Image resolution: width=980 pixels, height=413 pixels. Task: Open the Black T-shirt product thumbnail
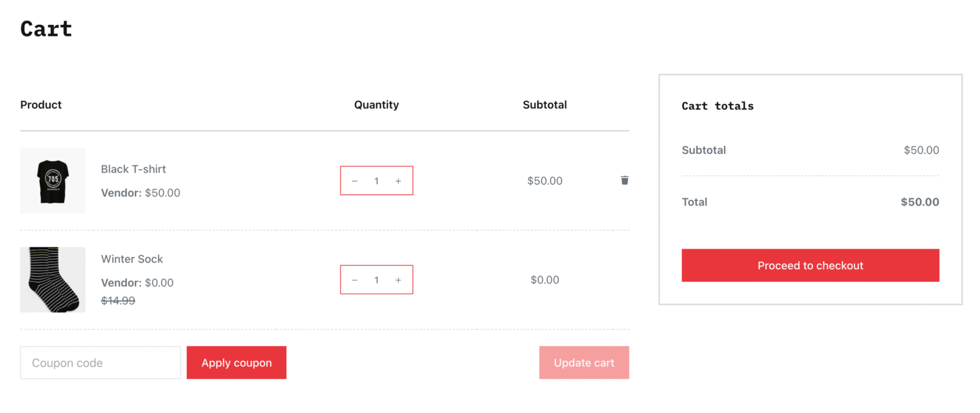[53, 181]
